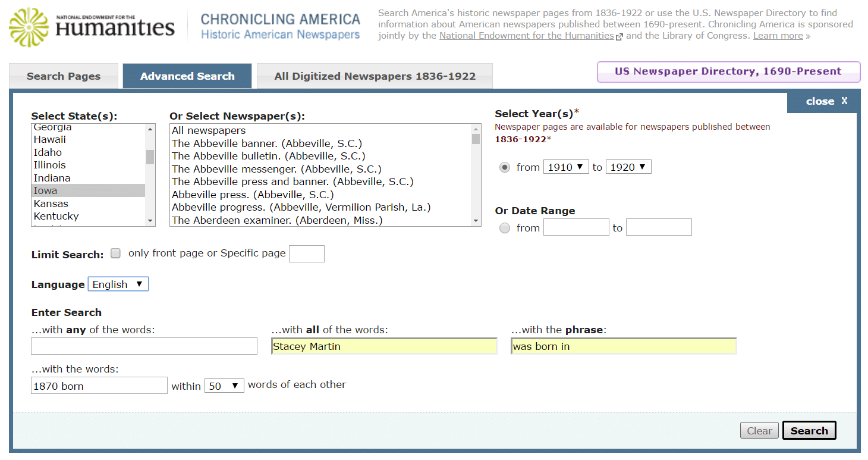Switch to the Search Pages tab
868x460 pixels.
(x=64, y=76)
